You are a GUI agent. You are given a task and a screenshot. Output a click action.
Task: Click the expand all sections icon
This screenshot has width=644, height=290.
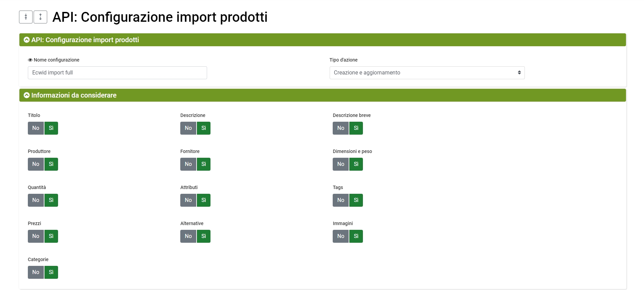click(40, 17)
